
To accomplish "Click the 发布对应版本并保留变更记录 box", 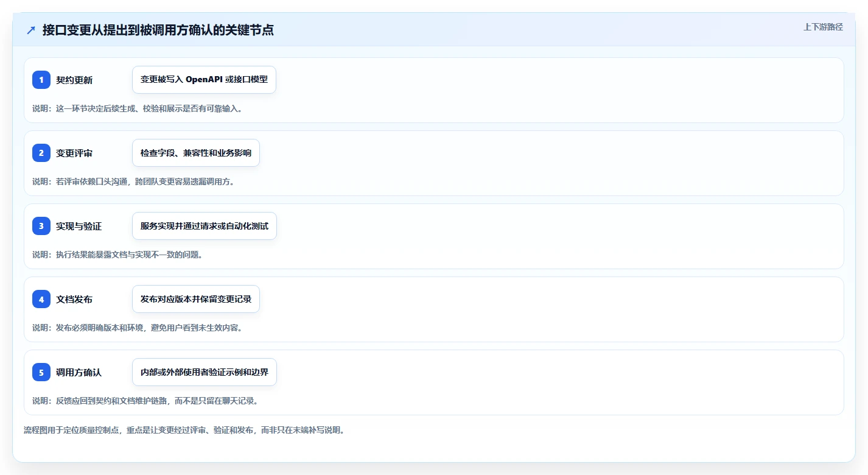I will click(196, 299).
